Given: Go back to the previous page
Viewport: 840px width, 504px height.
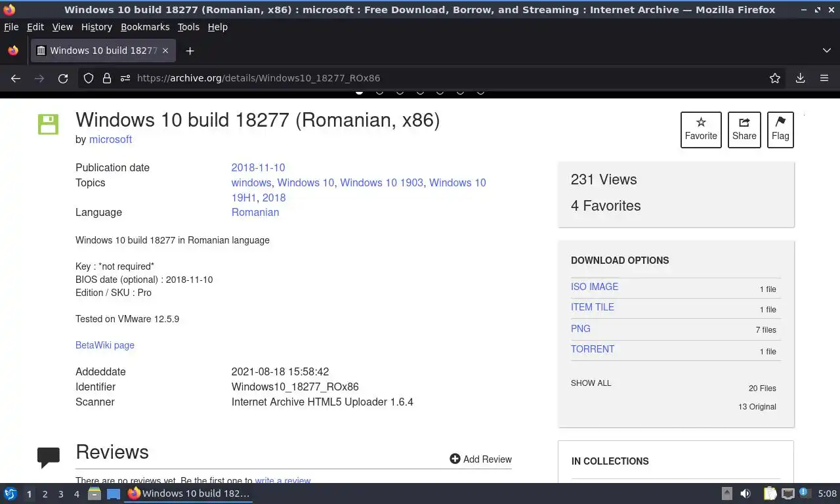Looking at the screenshot, I should coord(16,78).
